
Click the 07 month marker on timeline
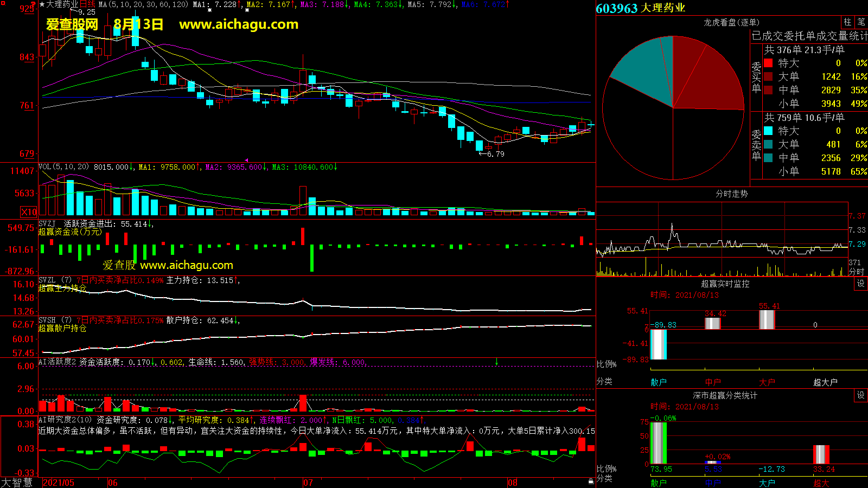click(308, 483)
